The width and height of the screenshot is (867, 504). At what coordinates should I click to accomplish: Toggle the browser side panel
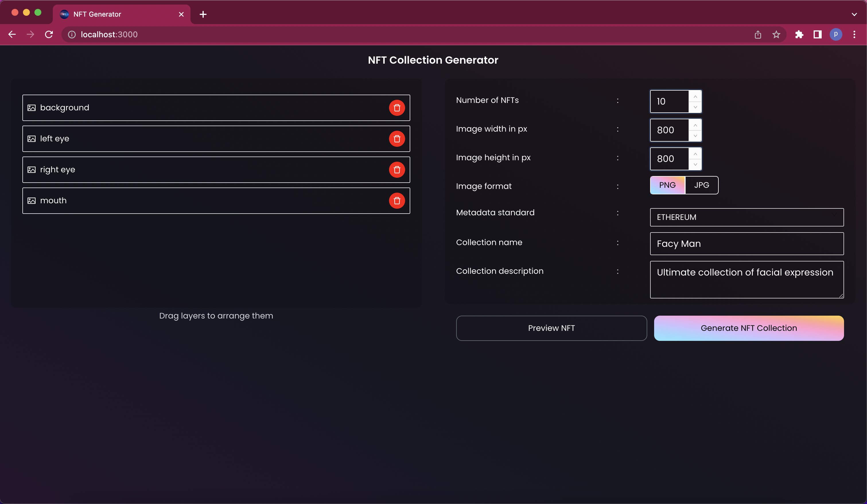817,34
